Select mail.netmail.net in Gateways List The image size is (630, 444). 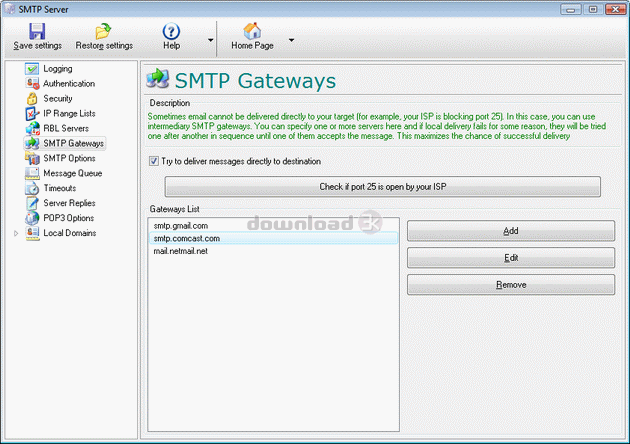click(x=273, y=251)
